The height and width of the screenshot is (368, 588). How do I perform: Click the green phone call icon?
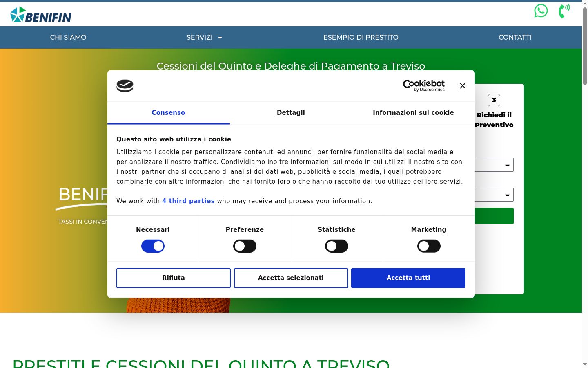click(564, 11)
